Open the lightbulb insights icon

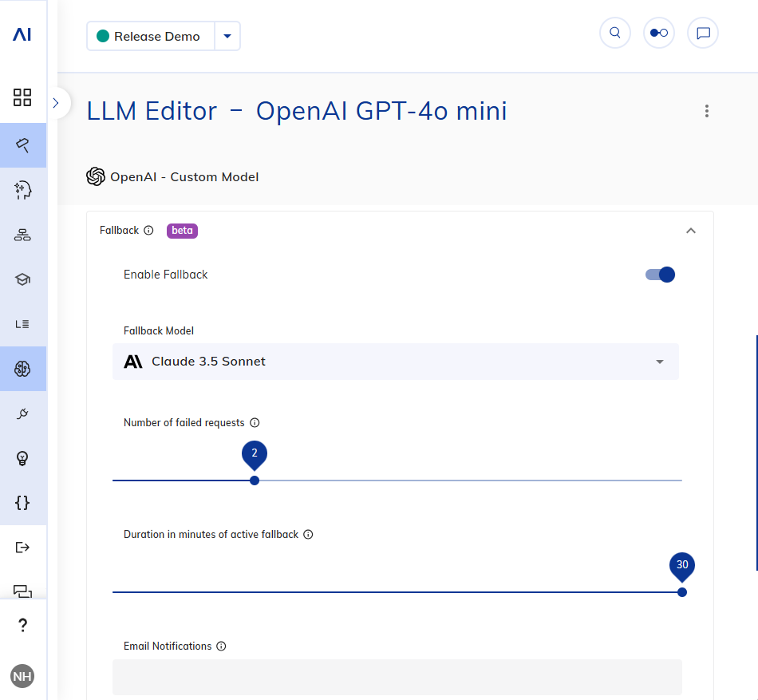pos(22,458)
